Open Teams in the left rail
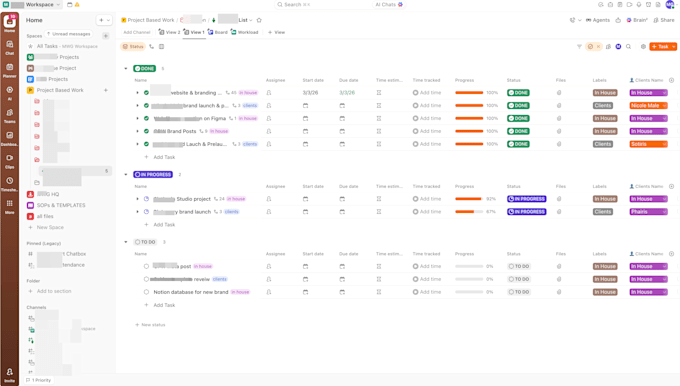This screenshot has height=386, width=680. click(x=10, y=116)
